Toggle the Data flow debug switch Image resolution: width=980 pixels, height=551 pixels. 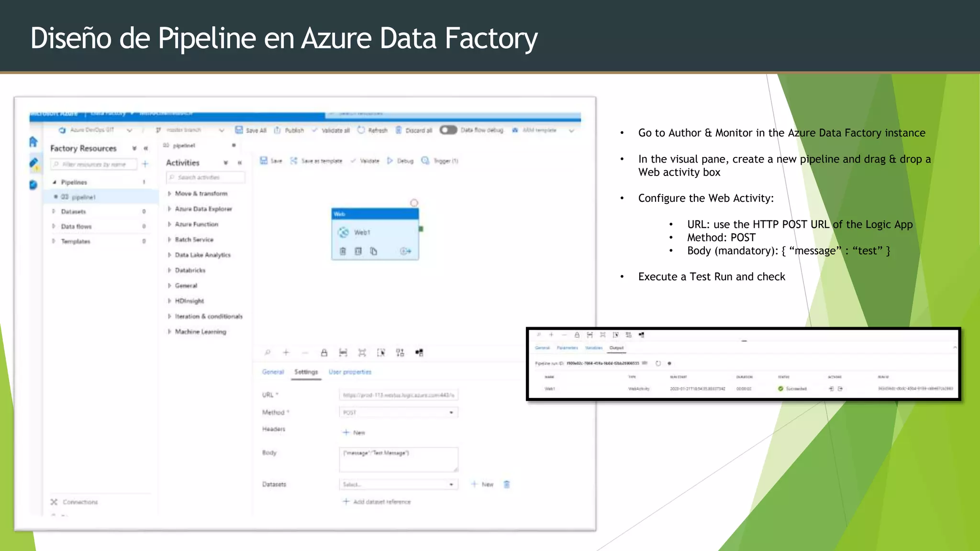click(x=448, y=130)
